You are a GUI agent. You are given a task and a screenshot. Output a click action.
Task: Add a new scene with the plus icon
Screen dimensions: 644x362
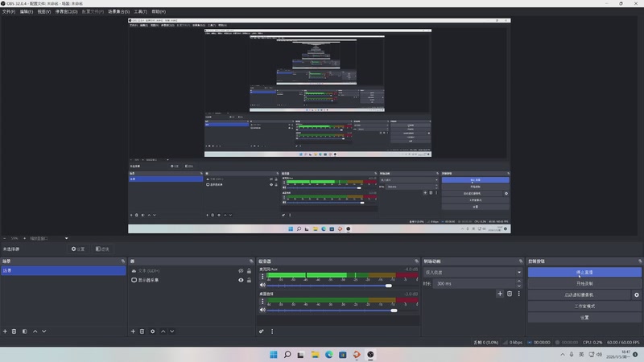click(5, 331)
